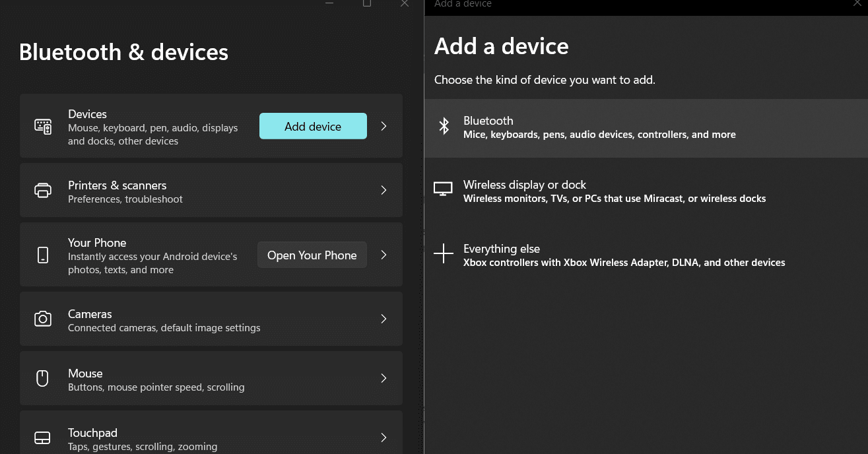Image resolution: width=868 pixels, height=454 pixels.
Task: Click the Touchpad icon
Action: (42, 438)
